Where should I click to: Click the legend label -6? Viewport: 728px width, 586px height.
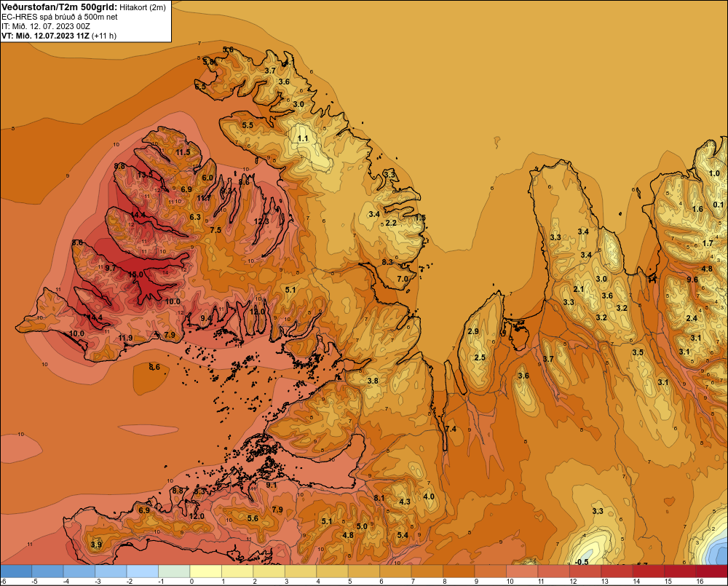point(3,582)
